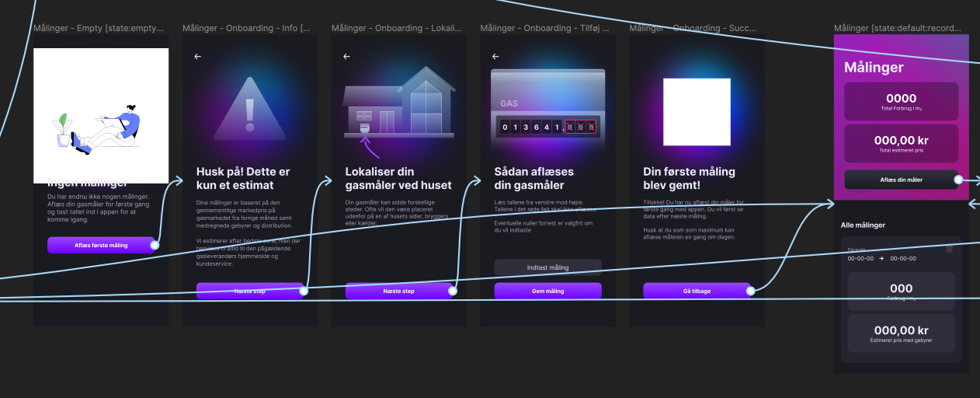Click the Aflæs din måler button

coord(902,180)
